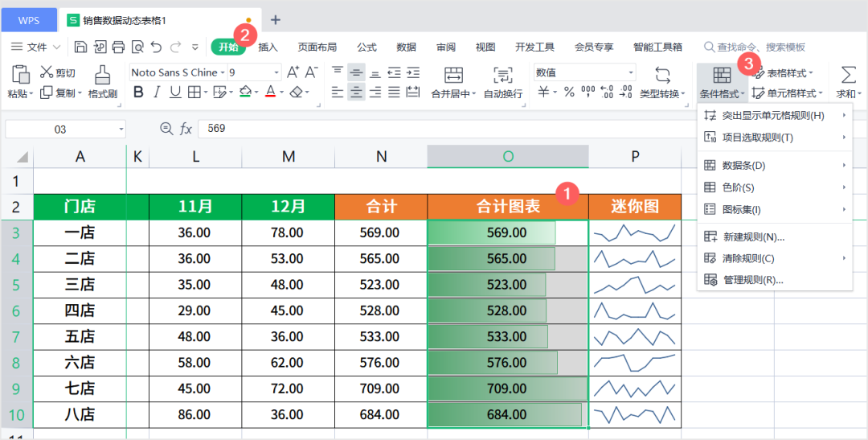The height and width of the screenshot is (440, 868).
Task: Open the number format (数值) dropdown
Action: [x=628, y=72]
